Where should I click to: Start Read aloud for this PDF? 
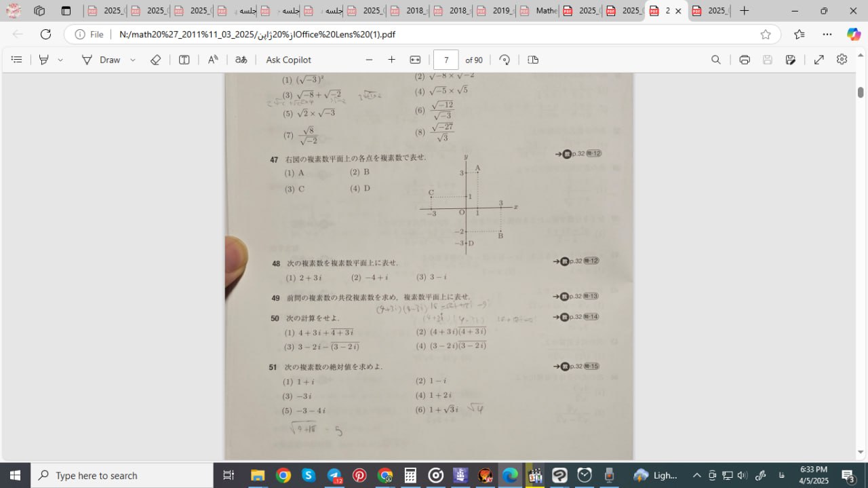213,60
